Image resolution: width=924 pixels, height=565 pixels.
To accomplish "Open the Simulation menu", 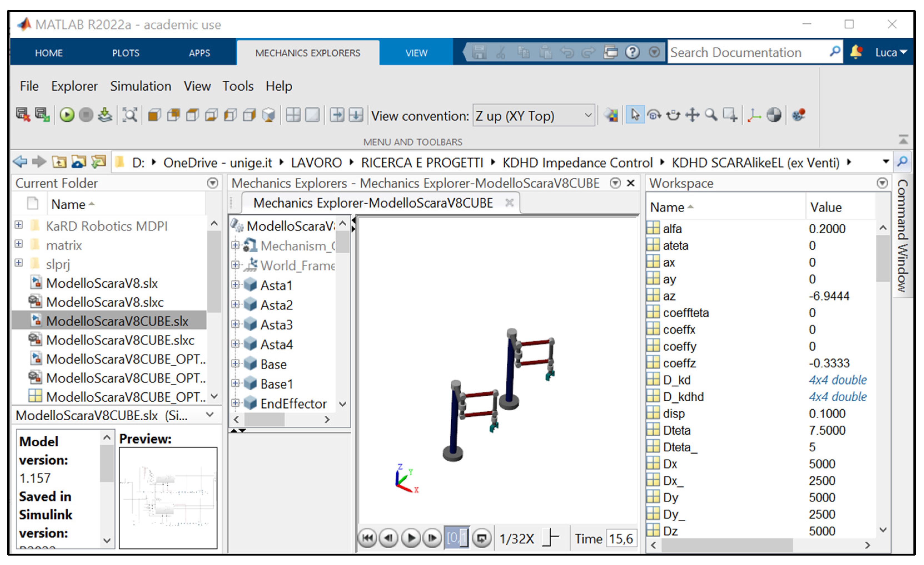I will pos(140,86).
